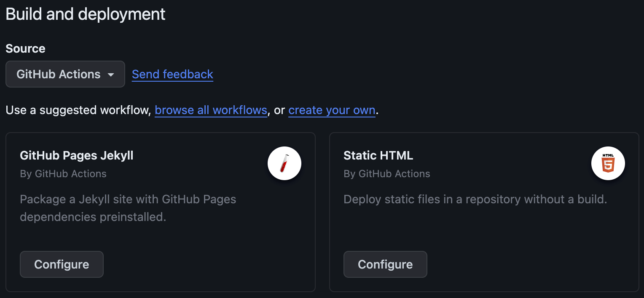Click the HTML5 logo on the Static HTML card
Viewport: 644px width, 298px height.
coord(608,163)
